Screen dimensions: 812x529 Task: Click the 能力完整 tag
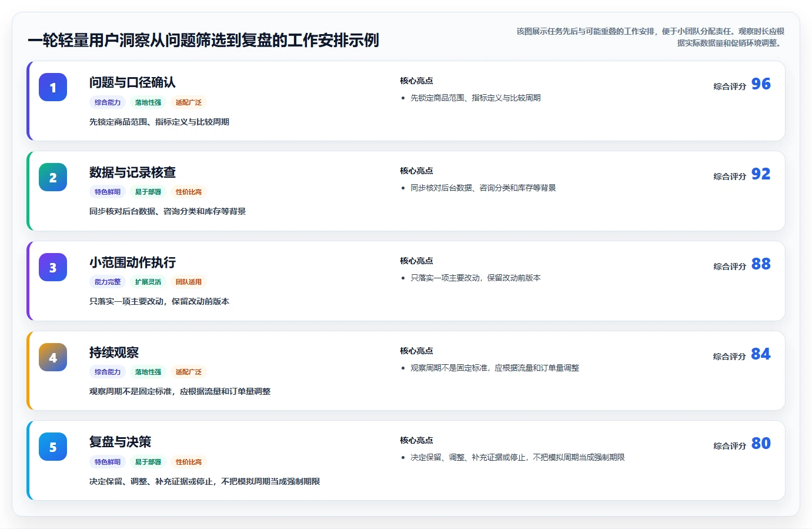tap(108, 282)
